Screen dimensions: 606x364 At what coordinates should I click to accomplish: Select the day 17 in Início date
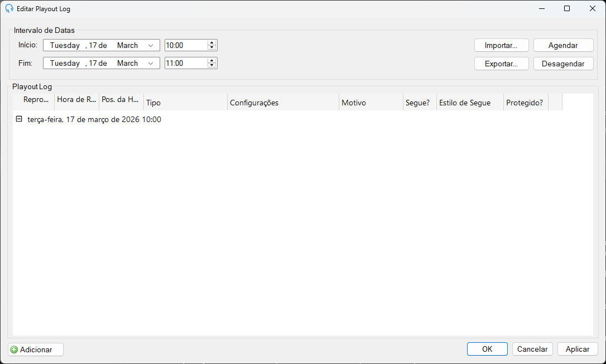tap(93, 45)
